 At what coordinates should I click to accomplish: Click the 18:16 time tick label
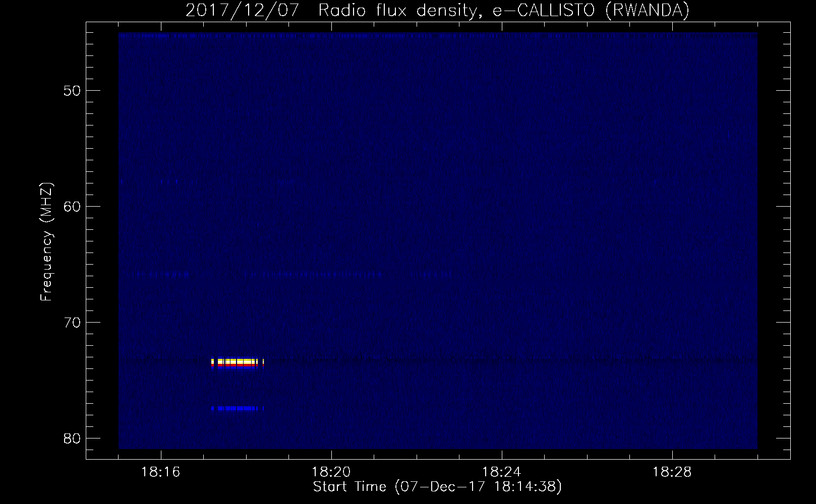pyautogui.click(x=161, y=472)
